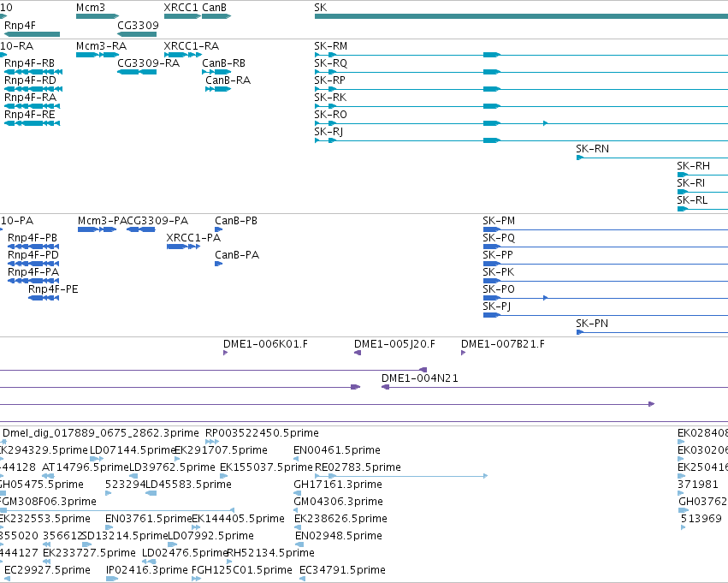Select transcript Rnp4F-RE
The width and height of the screenshot is (728, 583).
(32, 123)
